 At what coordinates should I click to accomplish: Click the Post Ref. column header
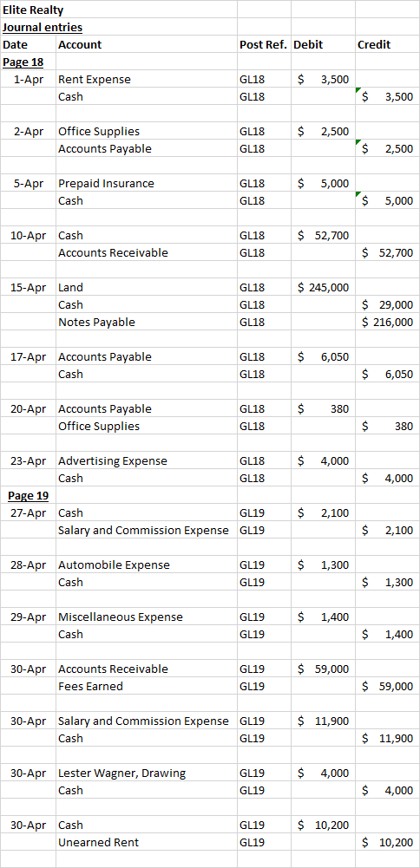click(x=264, y=45)
